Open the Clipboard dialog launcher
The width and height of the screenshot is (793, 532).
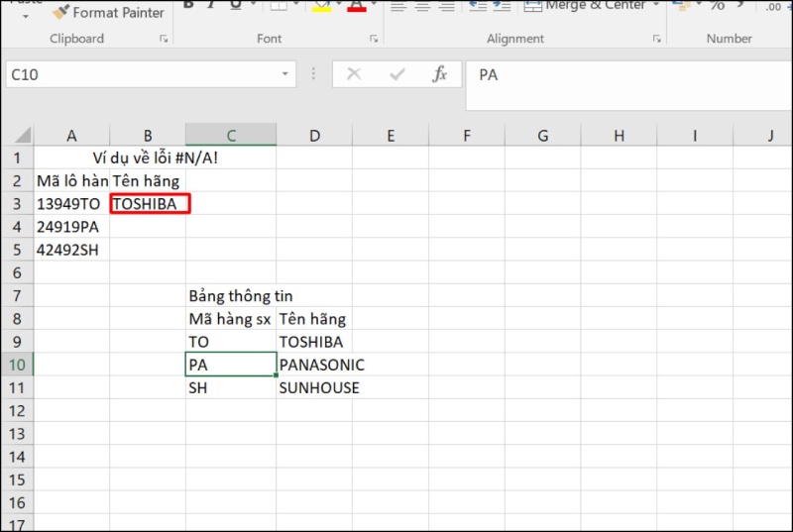click(x=163, y=40)
